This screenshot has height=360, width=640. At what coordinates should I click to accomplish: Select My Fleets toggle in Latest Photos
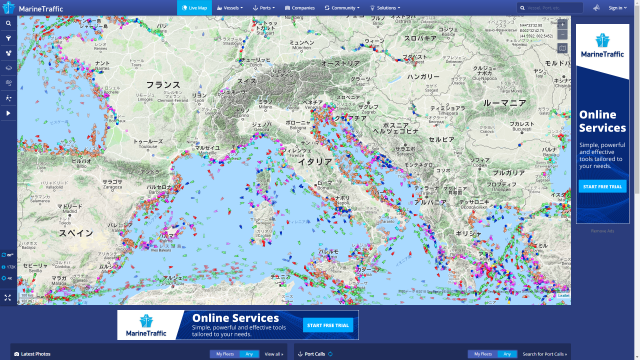coord(225,354)
